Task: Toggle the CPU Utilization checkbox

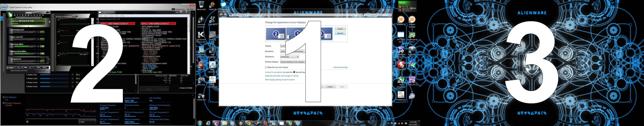Action: pos(4,97)
